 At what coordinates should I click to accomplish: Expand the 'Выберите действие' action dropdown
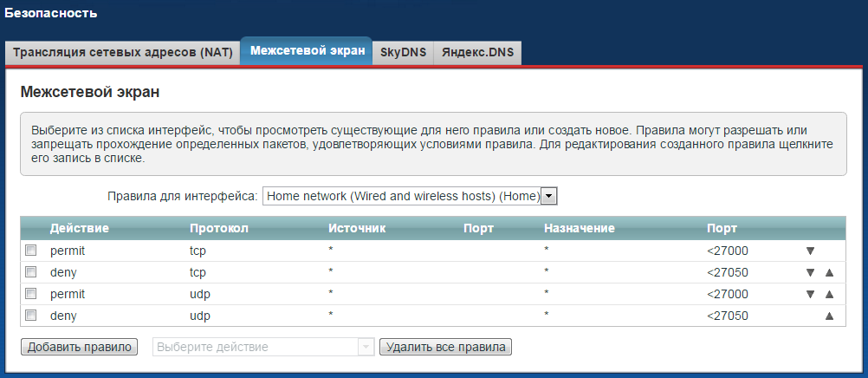click(x=262, y=347)
